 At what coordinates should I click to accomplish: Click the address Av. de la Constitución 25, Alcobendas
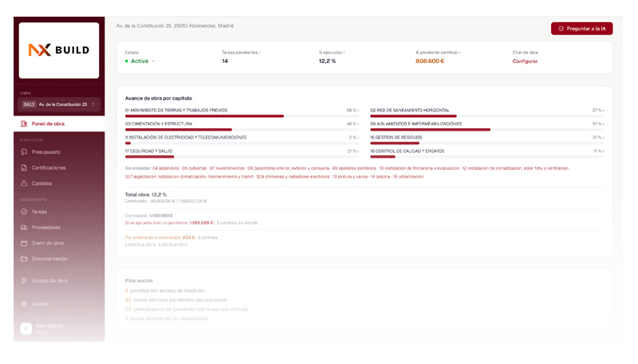coord(175,25)
